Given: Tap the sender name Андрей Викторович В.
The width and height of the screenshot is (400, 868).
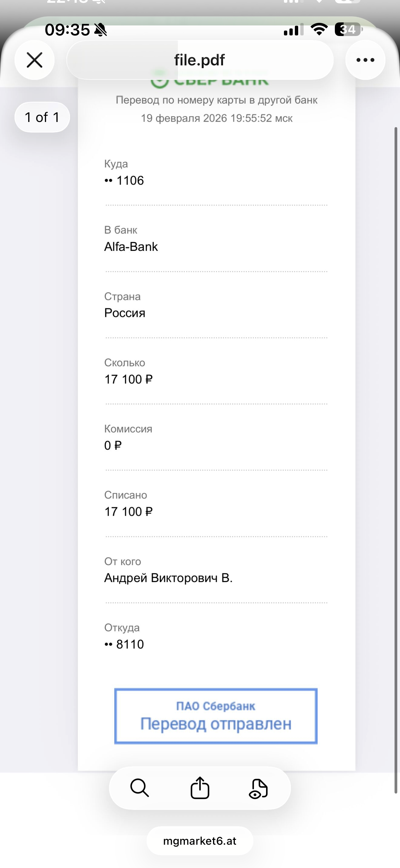Looking at the screenshot, I should point(168,578).
